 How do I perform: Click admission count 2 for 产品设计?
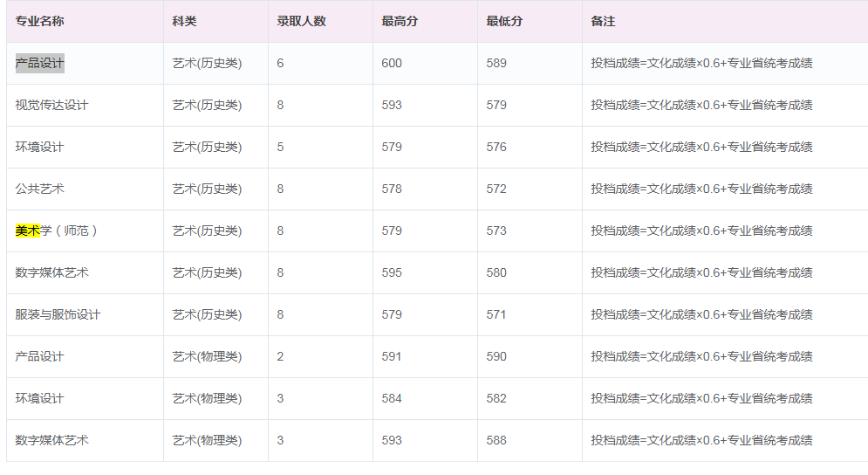(280, 356)
